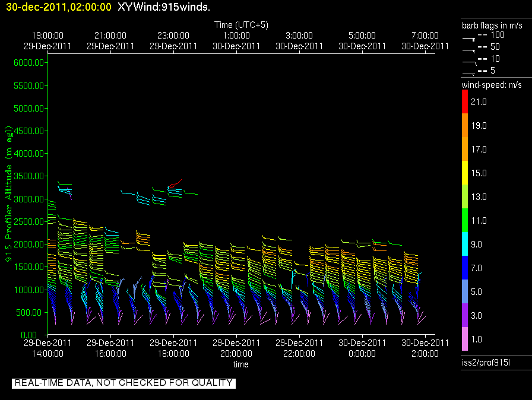Image resolution: width=532 pixels, height=400 pixels.
Task: Click the yellow 30-dec-2011,02:00:00 timestamp
Action: (56, 7)
